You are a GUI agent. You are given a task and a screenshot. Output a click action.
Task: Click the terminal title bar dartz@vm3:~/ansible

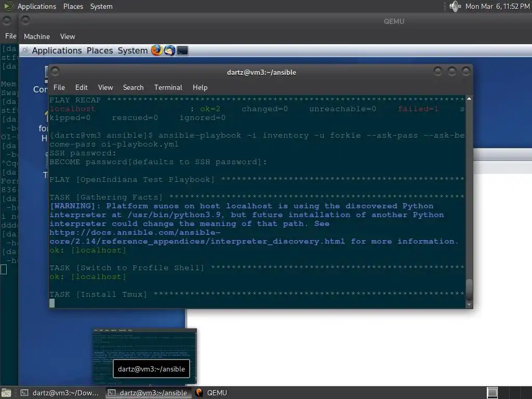[261, 72]
